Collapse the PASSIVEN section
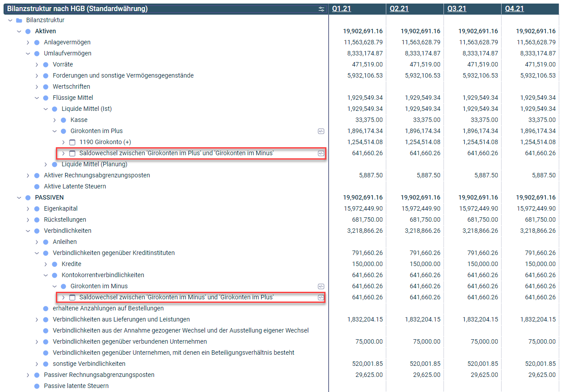Viewport: 561px width, 392px height. (19, 197)
